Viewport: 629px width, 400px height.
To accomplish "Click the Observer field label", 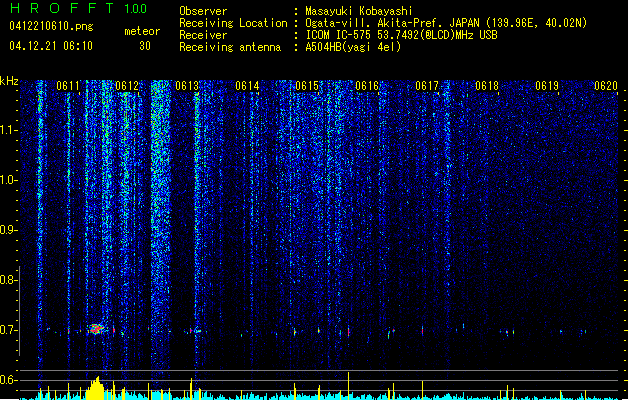I will [203, 11].
